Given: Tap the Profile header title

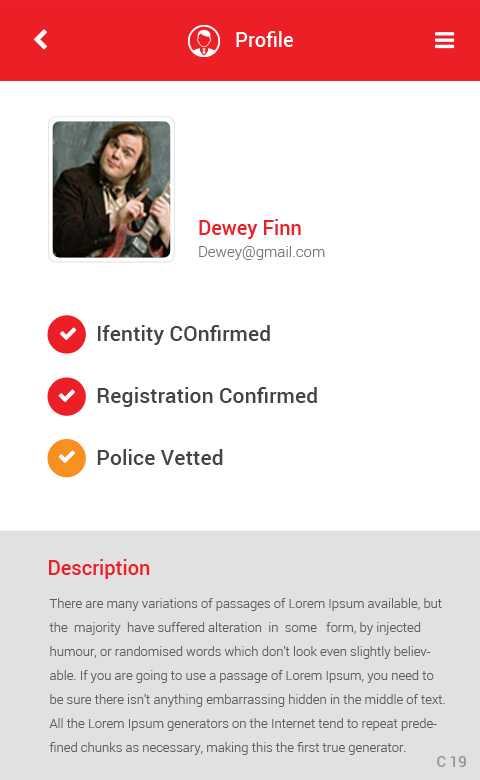Looking at the screenshot, I should (264, 40).
